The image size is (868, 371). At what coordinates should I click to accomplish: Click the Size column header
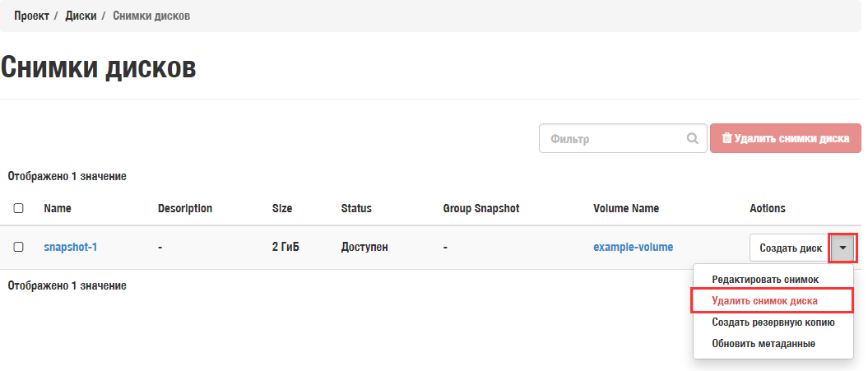[x=281, y=209]
